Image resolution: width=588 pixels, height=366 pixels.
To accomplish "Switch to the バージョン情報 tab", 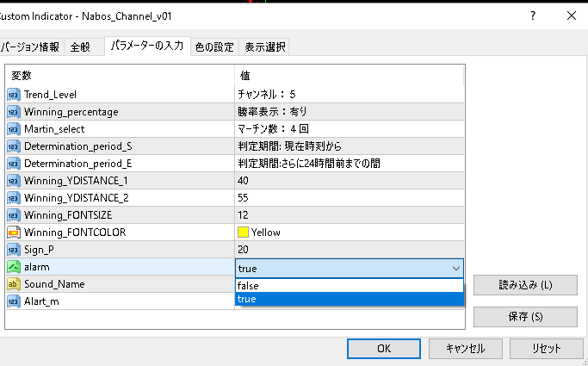I will tap(31, 47).
